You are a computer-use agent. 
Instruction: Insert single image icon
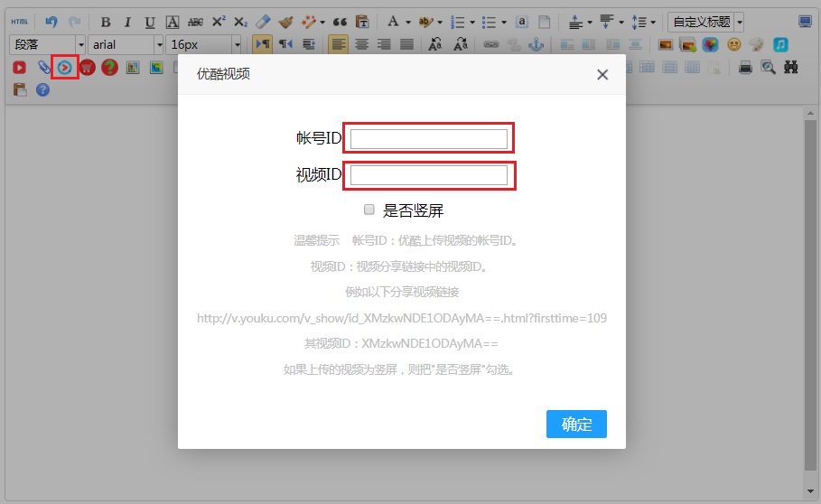[x=665, y=44]
